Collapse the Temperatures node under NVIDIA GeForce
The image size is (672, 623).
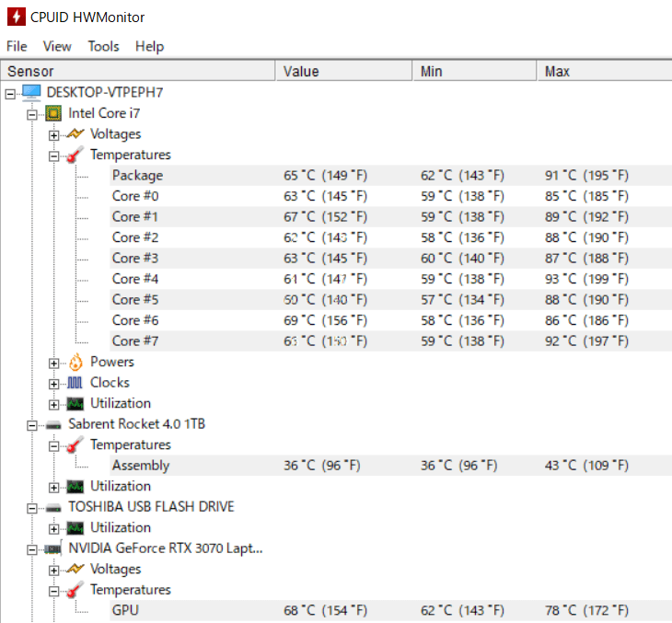point(53,592)
